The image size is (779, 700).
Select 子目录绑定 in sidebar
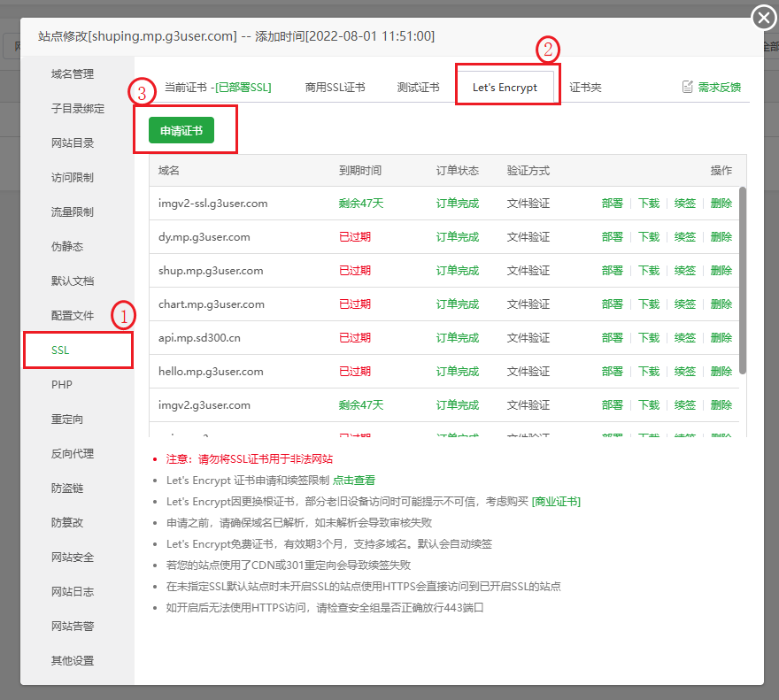click(78, 108)
